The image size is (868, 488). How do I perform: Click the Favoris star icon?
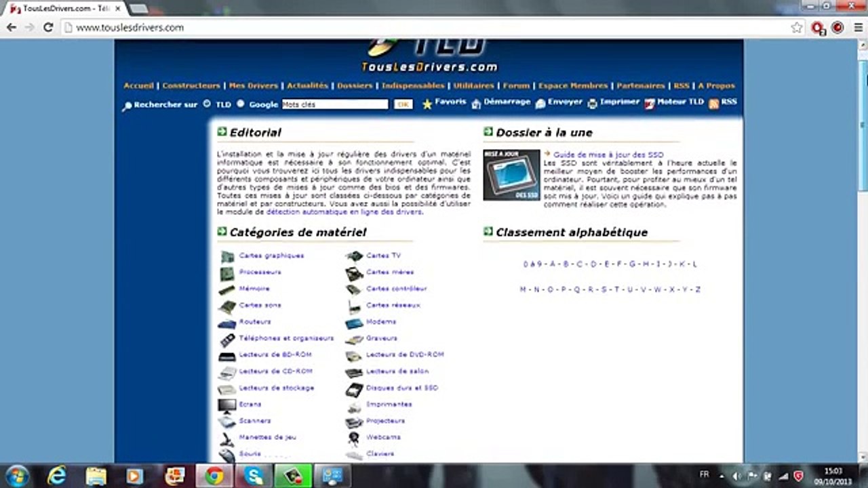pos(427,104)
